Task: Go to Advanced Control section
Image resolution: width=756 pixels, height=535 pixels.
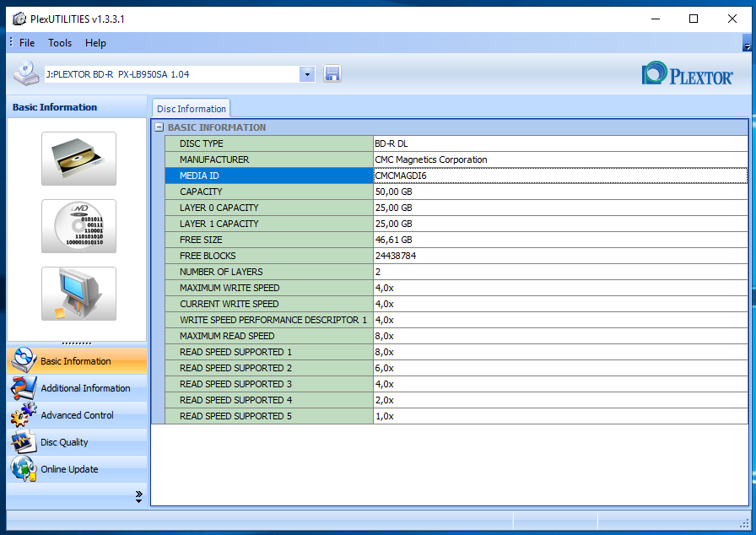Action: coord(77,414)
